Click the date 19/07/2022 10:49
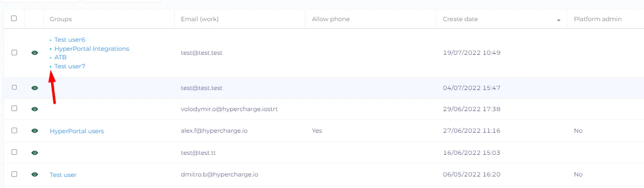The height and width of the screenshot is (188, 644). pos(471,53)
